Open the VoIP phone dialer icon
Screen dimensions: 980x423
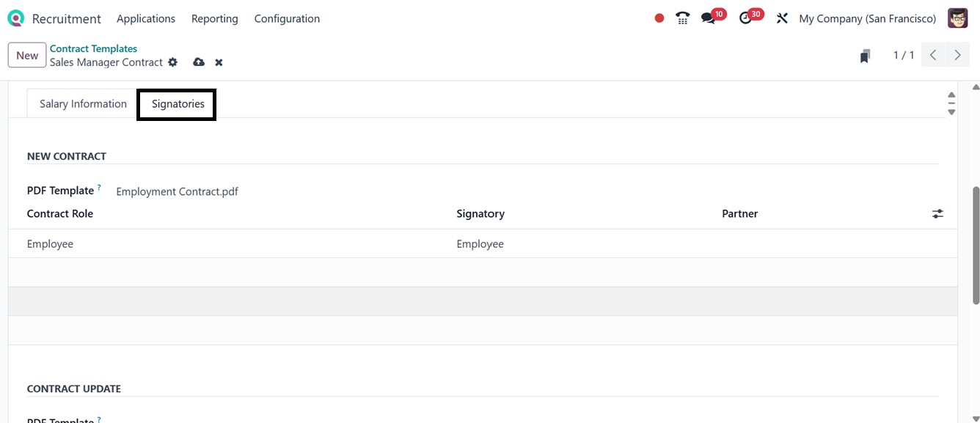683,18
